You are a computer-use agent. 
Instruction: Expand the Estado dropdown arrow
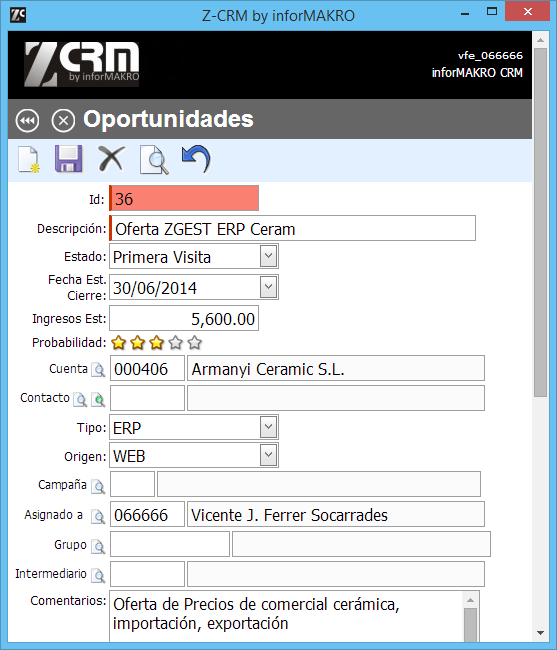269,256
